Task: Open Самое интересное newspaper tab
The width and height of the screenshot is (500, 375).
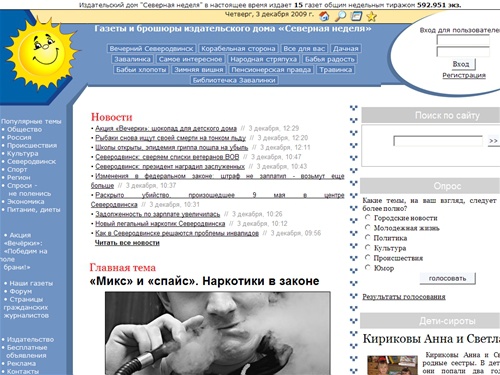Action: [190, 59]
